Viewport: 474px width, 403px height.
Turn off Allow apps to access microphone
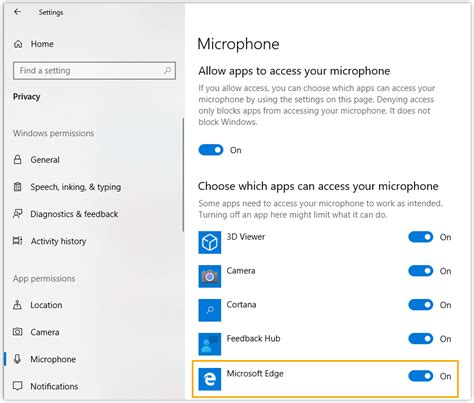211,150
